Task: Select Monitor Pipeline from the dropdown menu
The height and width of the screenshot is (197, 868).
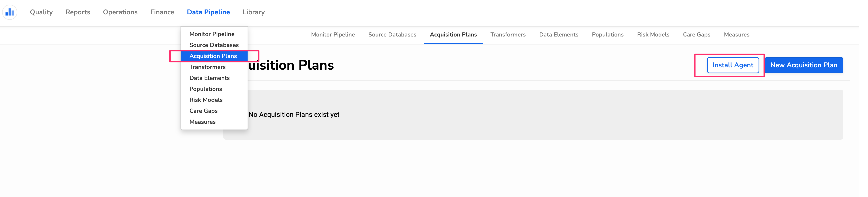Action: pyautogui.click(x=212, y=34)
